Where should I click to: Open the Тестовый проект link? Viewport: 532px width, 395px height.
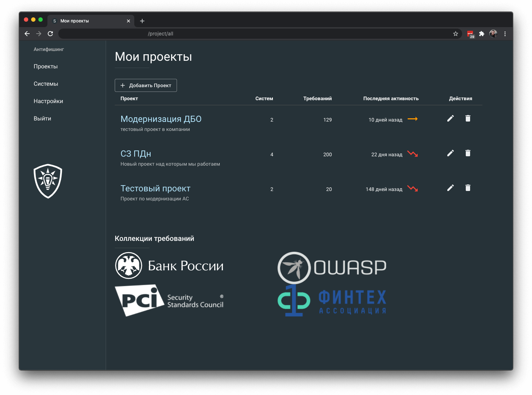pyautogui.click(x=155, y=188)
